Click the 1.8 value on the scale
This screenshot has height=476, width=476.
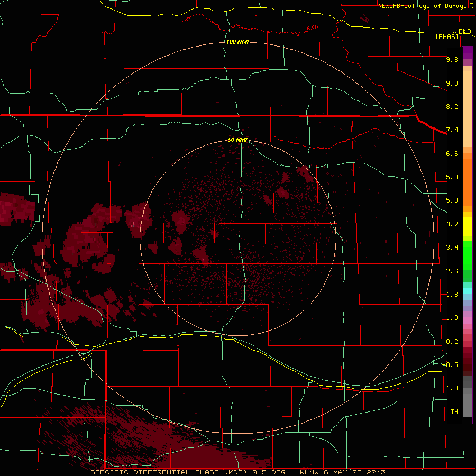(452, 295)
